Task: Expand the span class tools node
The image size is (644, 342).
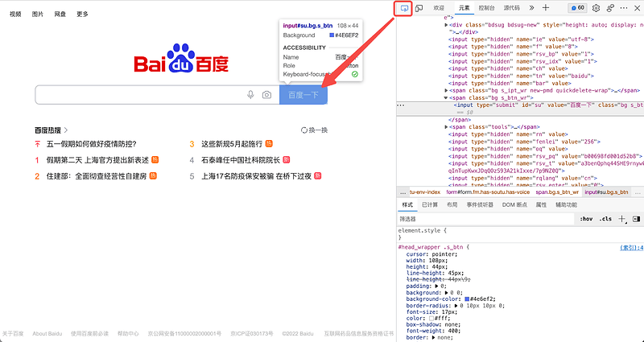Action: tap(446, 127)
